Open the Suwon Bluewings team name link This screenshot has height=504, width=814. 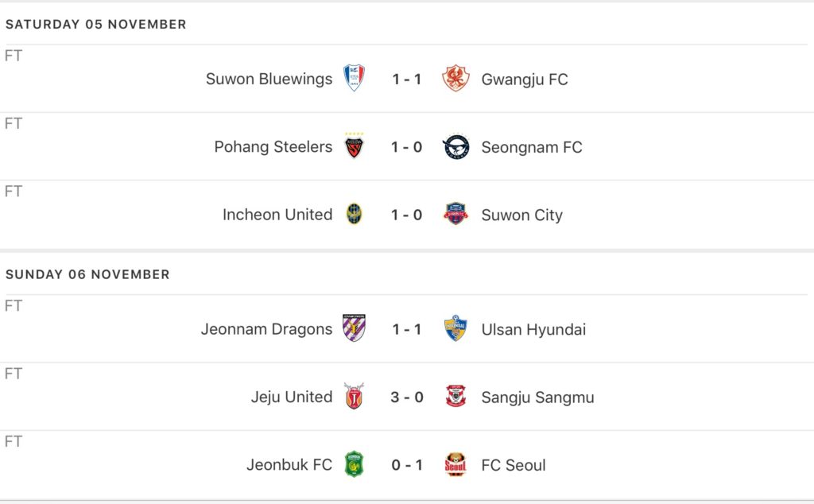click(x=269, y=79)
